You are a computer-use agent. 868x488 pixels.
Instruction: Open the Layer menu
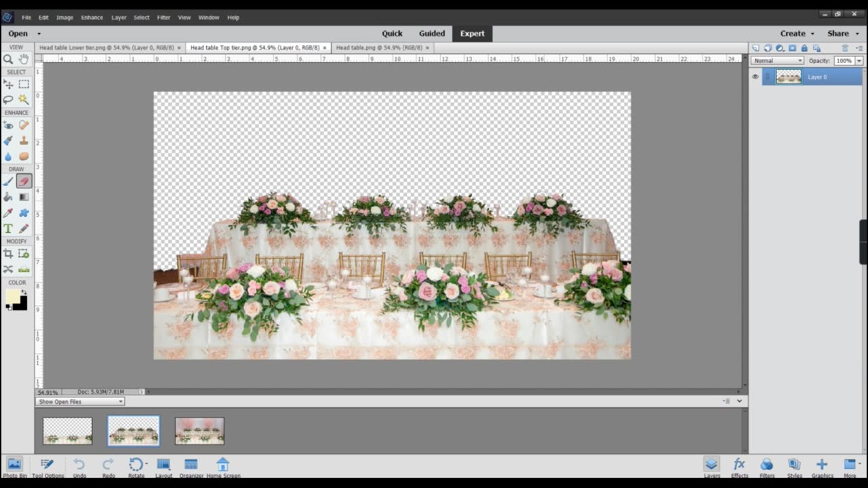[119, 17]
